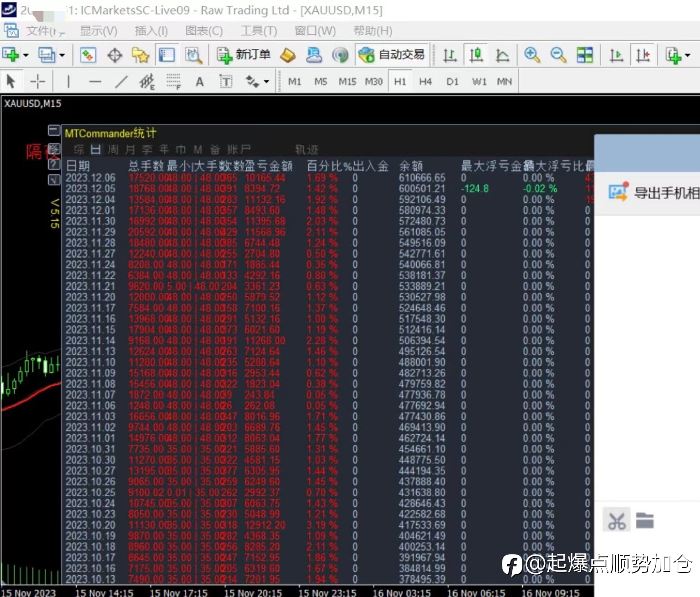Select the crosshair tool
The image size is (700, 597).
(37, 82)
